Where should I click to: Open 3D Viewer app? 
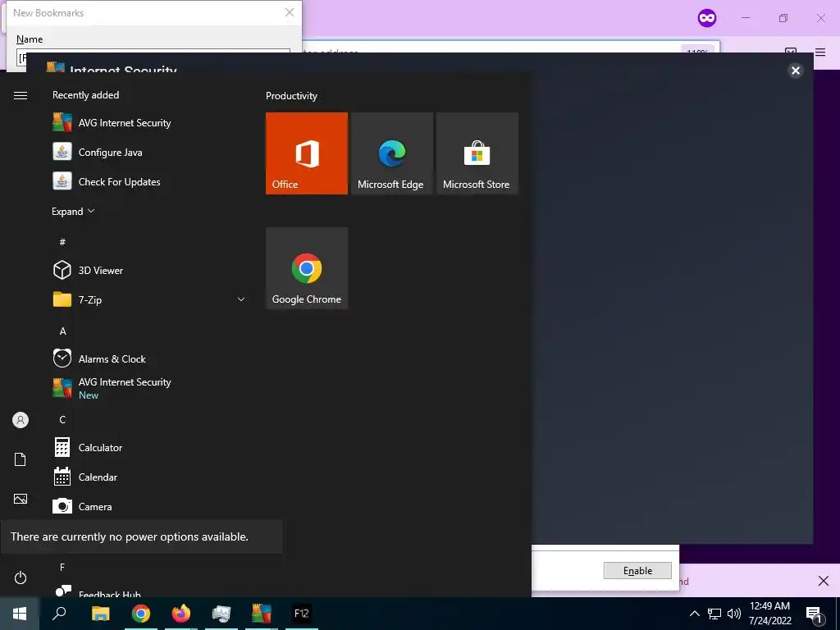pyautogui.click(x=88, y=270)
